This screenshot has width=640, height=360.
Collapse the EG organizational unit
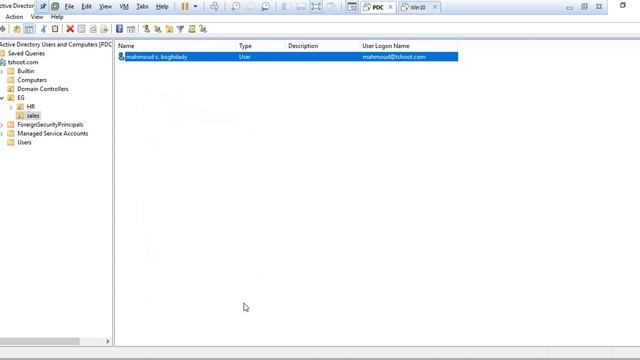tap(2, 98)
